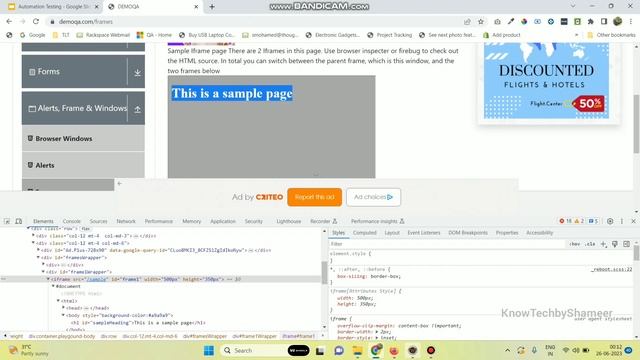
Task: Click the camera screenshot extension icon
Action: coord(497,22)
